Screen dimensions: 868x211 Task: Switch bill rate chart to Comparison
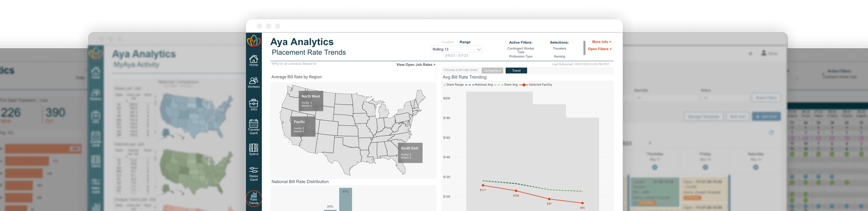tap(492, 71)
